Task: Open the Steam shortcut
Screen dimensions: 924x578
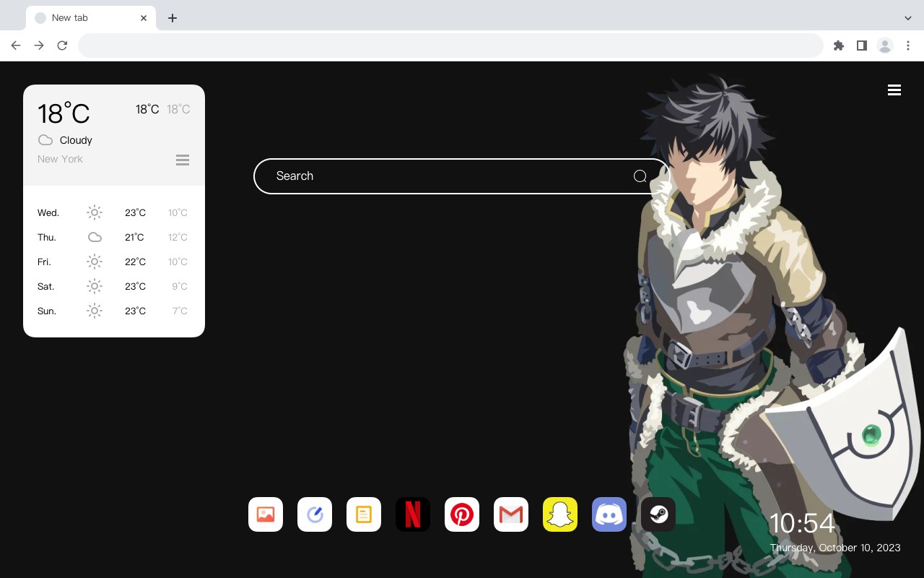Action: [x=658, y=514]
